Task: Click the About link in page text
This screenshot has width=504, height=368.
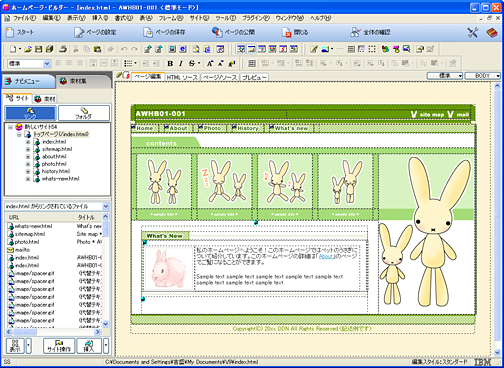Action: coord(326,256)
